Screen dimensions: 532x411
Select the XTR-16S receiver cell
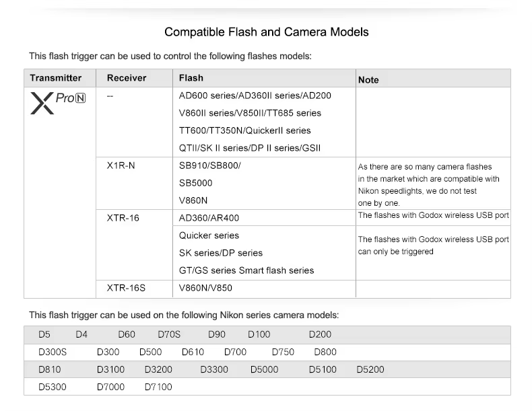tap(126, 288)
